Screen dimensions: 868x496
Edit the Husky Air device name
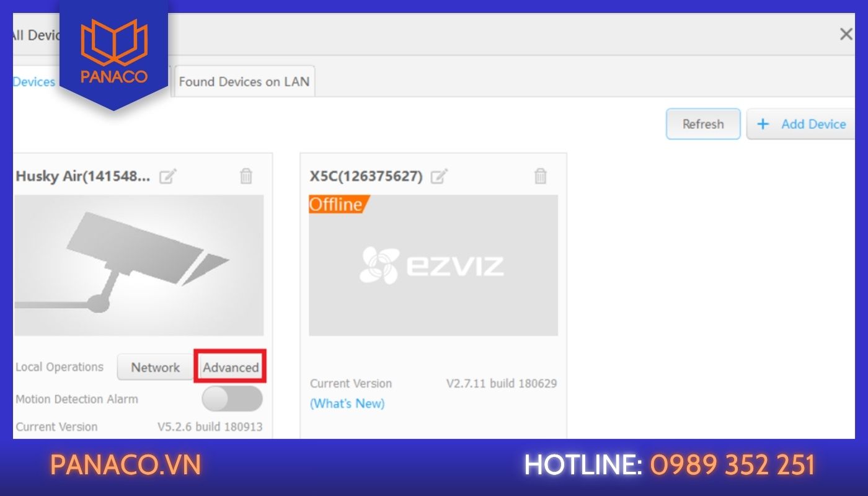(168, 177)
